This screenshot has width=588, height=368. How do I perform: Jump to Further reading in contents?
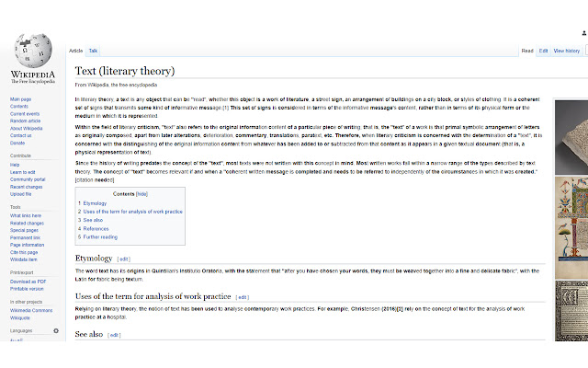click(x=100, y=237)
